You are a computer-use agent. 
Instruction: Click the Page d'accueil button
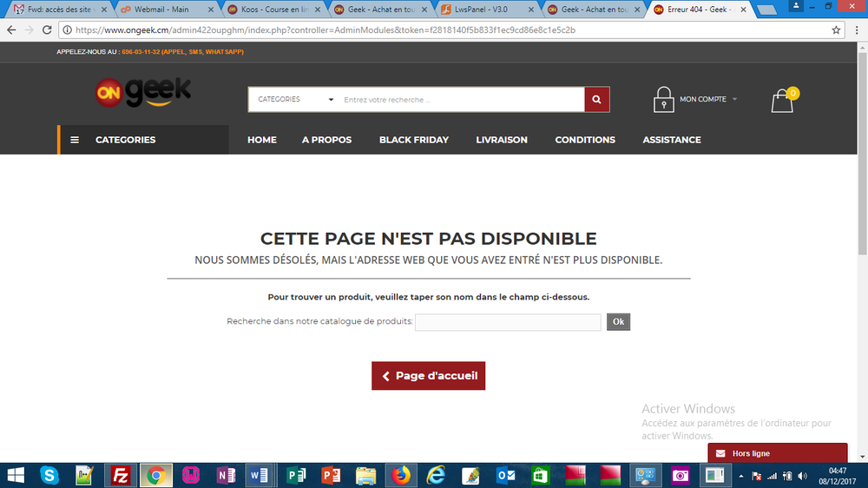pos(429,376)
